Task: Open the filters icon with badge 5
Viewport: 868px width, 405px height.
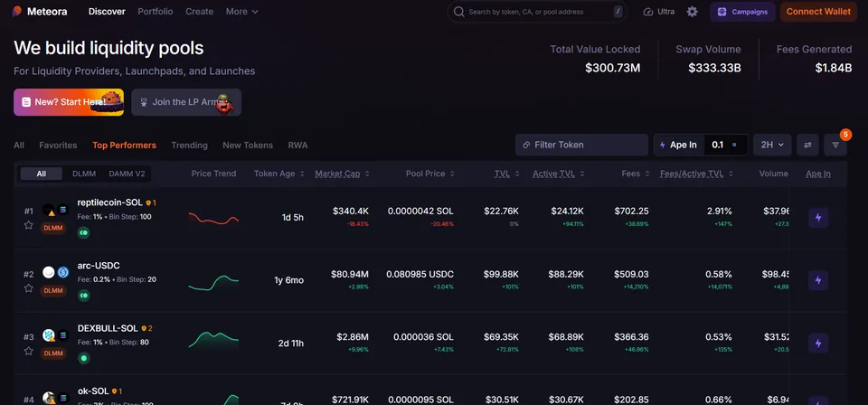Action: 835,145
